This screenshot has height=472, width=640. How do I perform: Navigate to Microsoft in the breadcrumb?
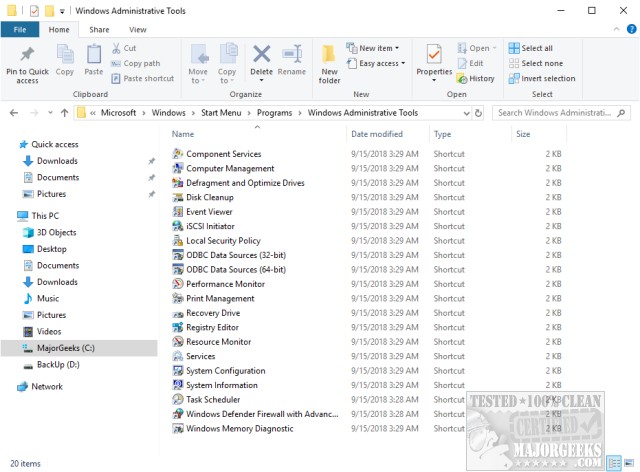point(118,113)
